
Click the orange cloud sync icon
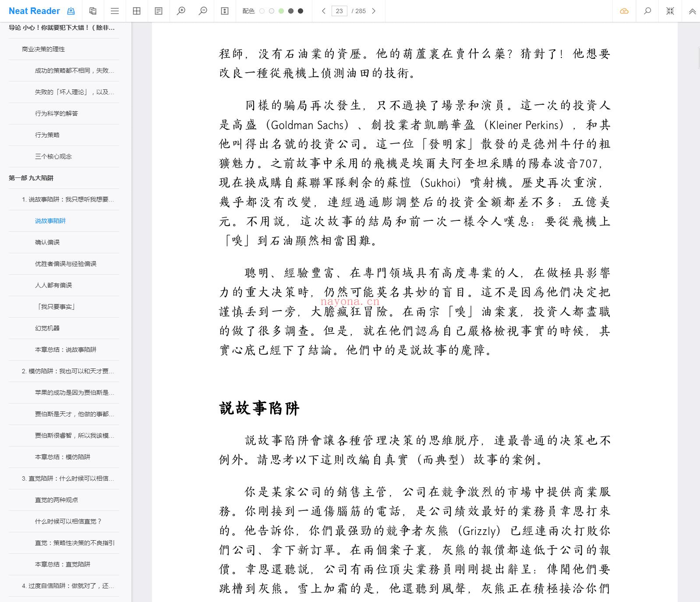(624, 11)
